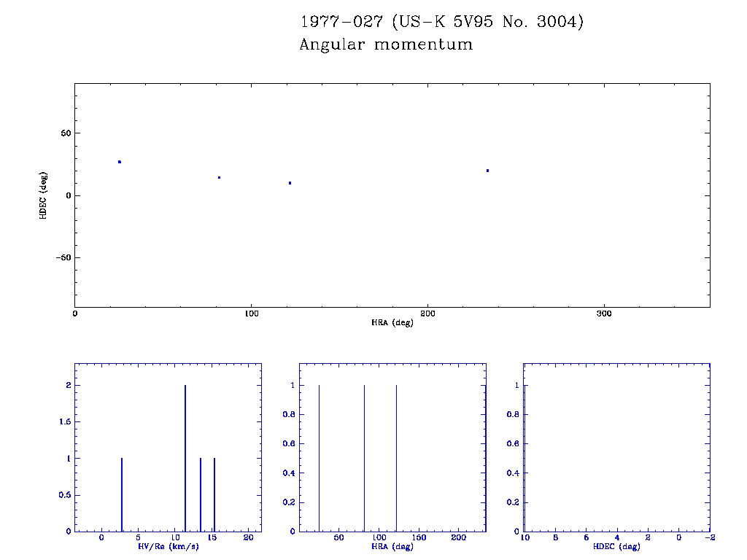Click the plot title '1977-027 (US-K 5V95 No. 3004)'
Image resolution: width=747 pixels, height=560 pixels.
(442, 22)
